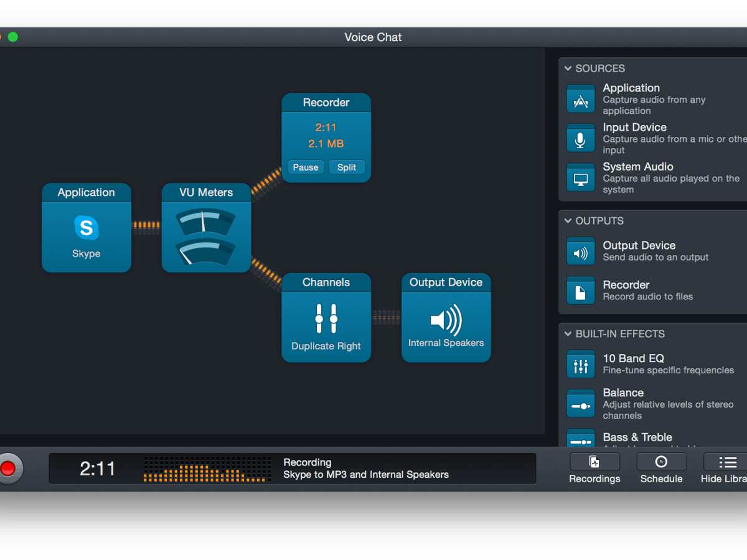Choose the Output Device speaker icon in library

tap(580, 252)
